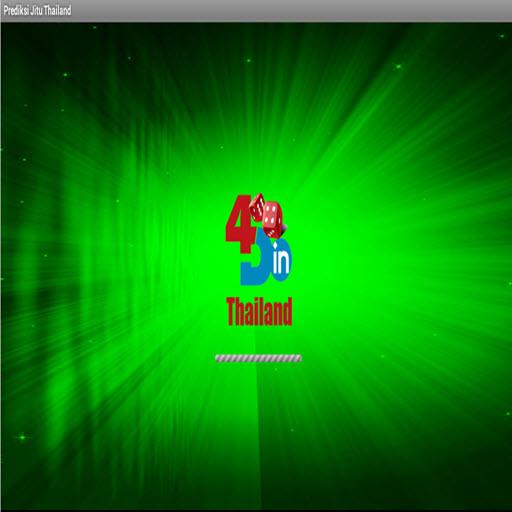This screenshot has height=512, width=512.
Task: Click the striped loading progress bar center
Action: point(258,358)
